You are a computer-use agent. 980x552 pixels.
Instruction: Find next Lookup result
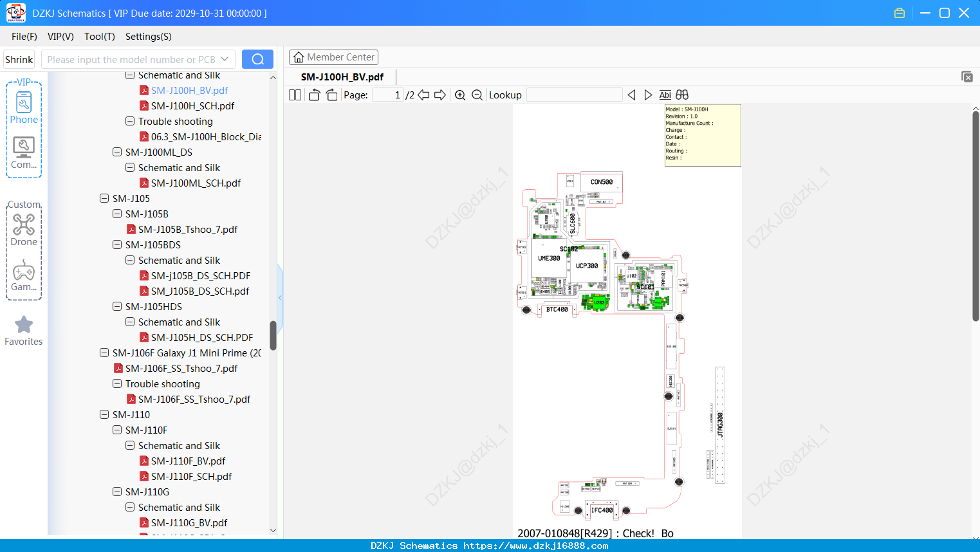(648, 95)
